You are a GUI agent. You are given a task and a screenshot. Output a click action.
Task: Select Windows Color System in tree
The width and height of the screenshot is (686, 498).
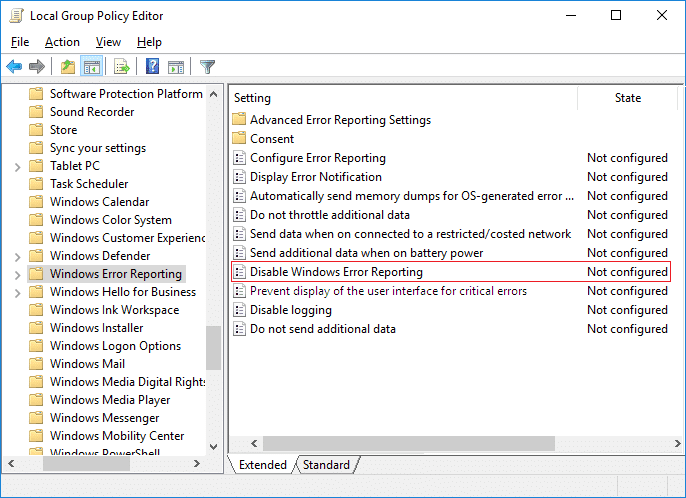tap(111, 220)
